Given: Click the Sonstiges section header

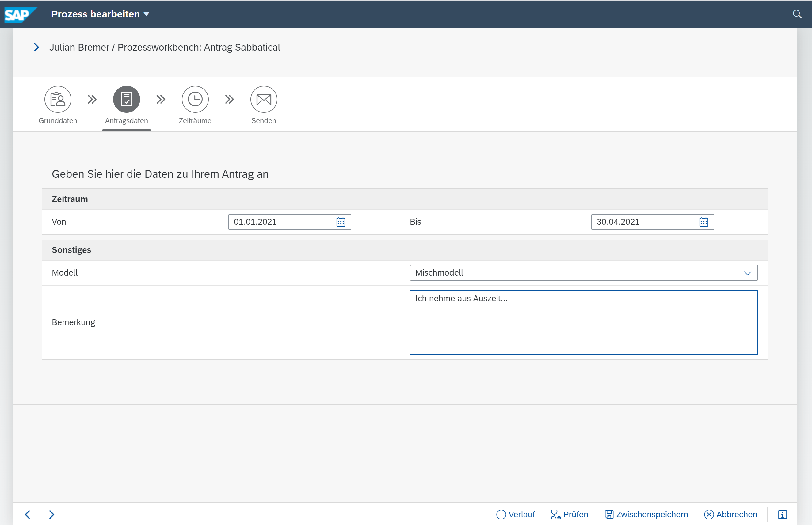Looking at the screenshot, I should 405,250.
